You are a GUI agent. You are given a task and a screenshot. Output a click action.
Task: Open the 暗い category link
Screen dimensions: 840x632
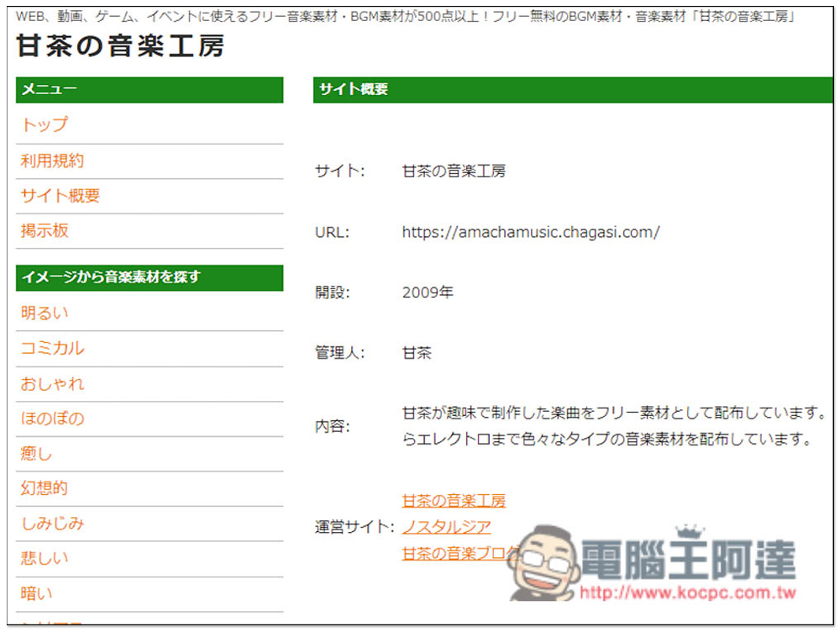point(36,593)
